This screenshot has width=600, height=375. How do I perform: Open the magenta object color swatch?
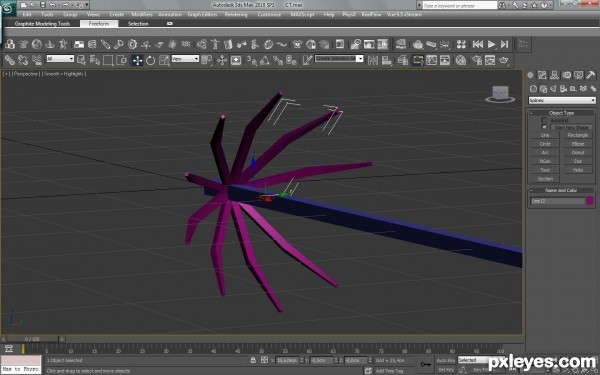(590, 201)
